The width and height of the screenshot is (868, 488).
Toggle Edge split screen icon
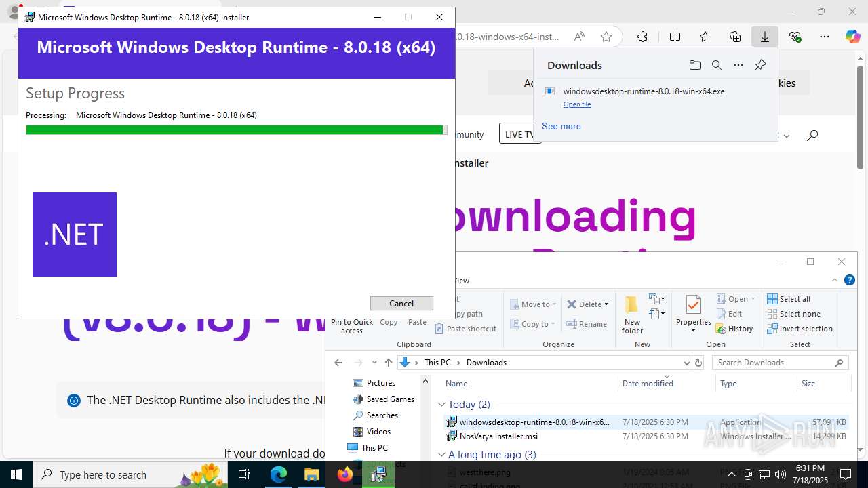click(x=675, y=37)
